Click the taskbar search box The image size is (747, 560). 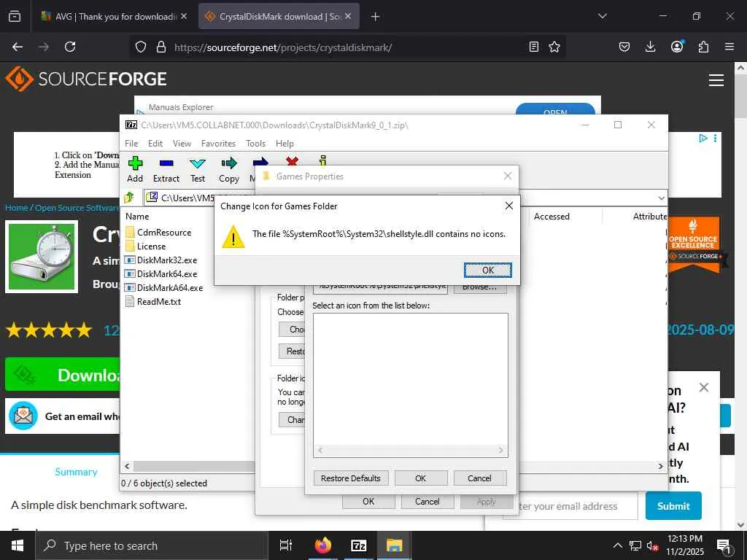tap(152, 545)
